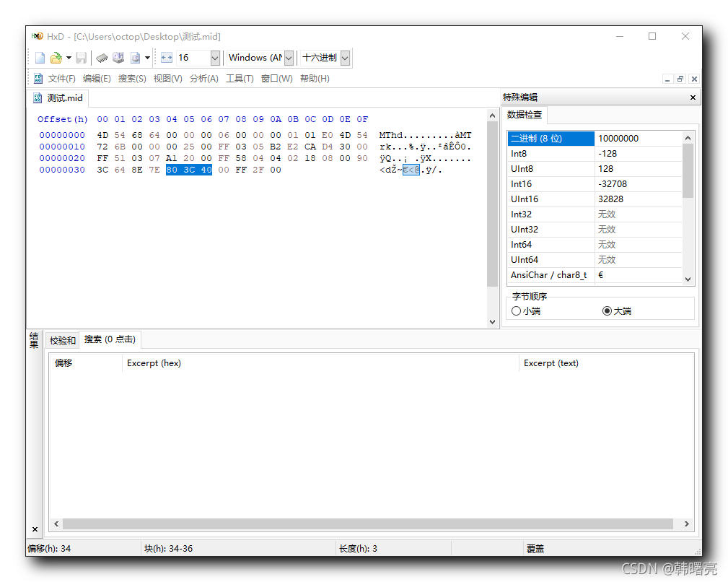Minimize the inner document window

667,79
